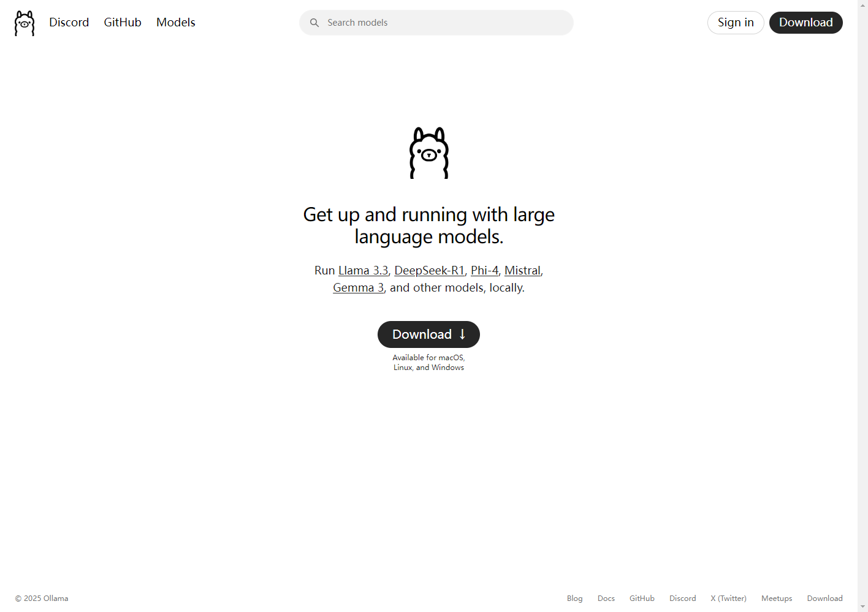Open the Docs footer link
Viewport: 868px width, 612px height.
606,599
